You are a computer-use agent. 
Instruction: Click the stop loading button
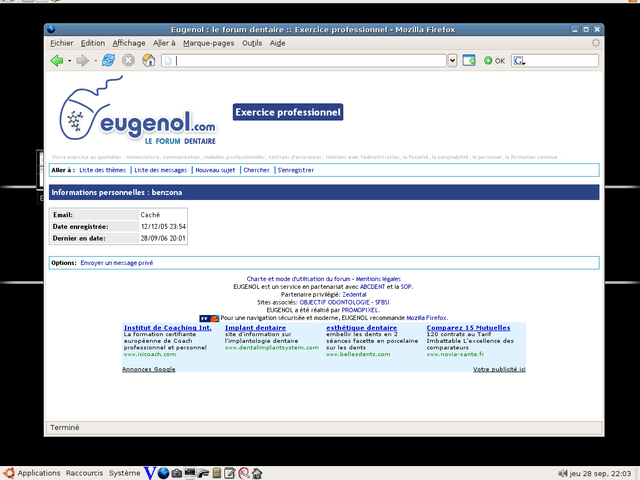pyautogui.click(x=128, y=60)
